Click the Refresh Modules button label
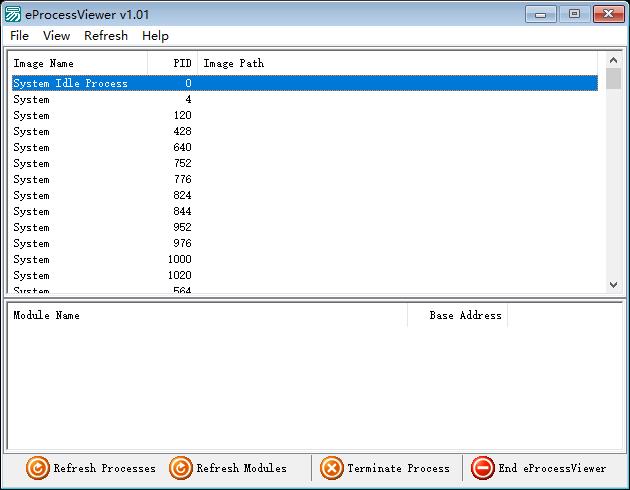Screen dimensions: 630x490 pos(241,468)
